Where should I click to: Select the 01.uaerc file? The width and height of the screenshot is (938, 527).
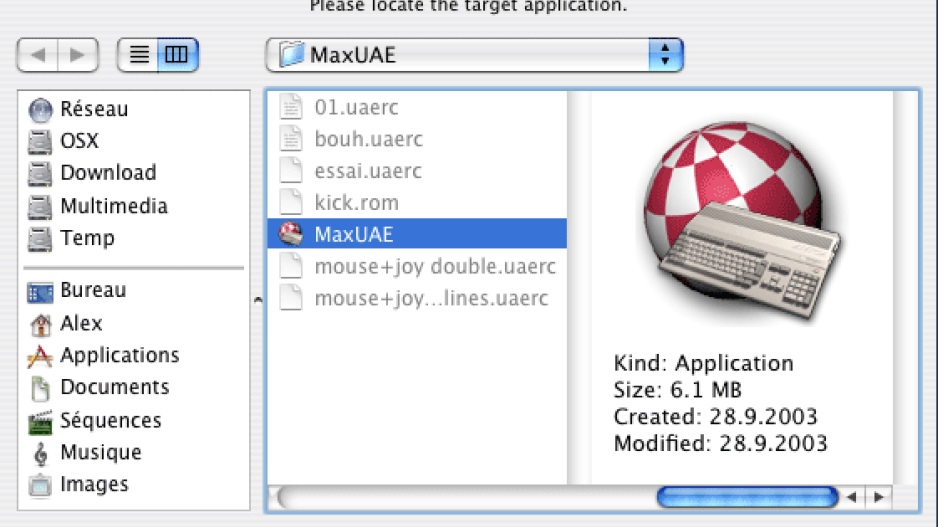click(417, 108)
